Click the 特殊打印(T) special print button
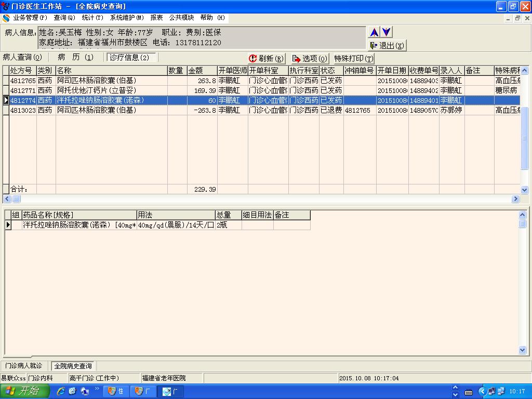 [x=353, y=58]
